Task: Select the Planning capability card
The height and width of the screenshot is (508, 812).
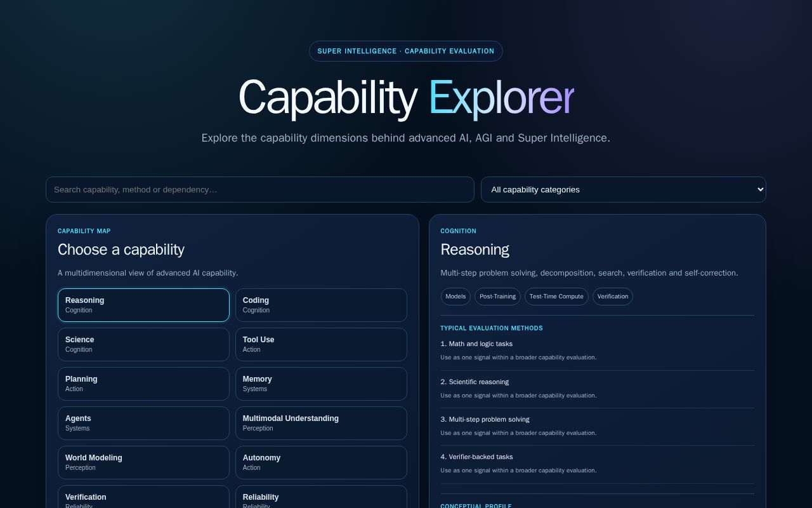Action: click(143, 384)
